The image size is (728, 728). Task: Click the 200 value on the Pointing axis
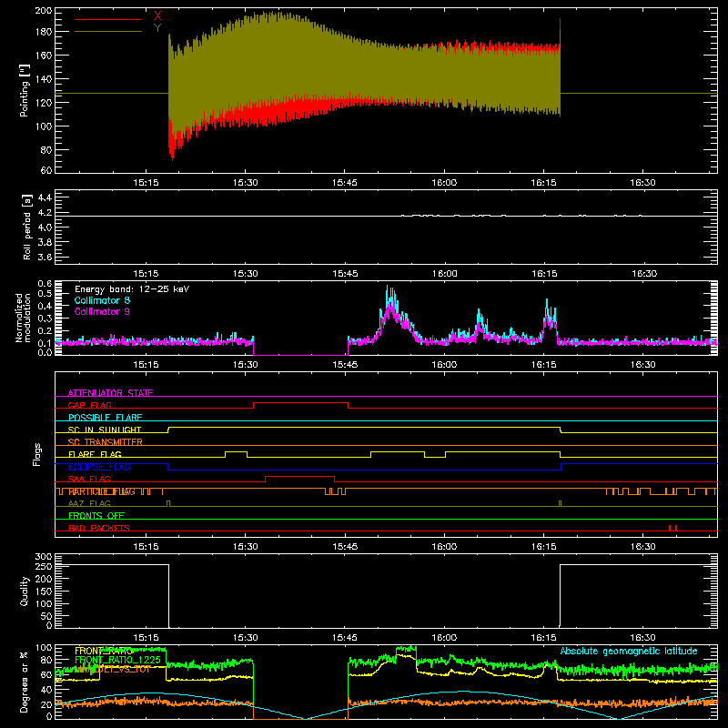(44, 11)
